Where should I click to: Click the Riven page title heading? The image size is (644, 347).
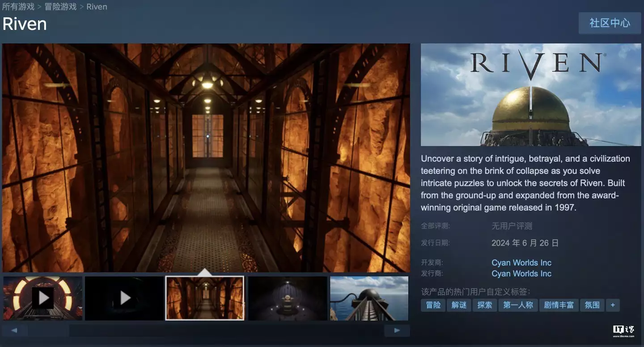(25, 24)
